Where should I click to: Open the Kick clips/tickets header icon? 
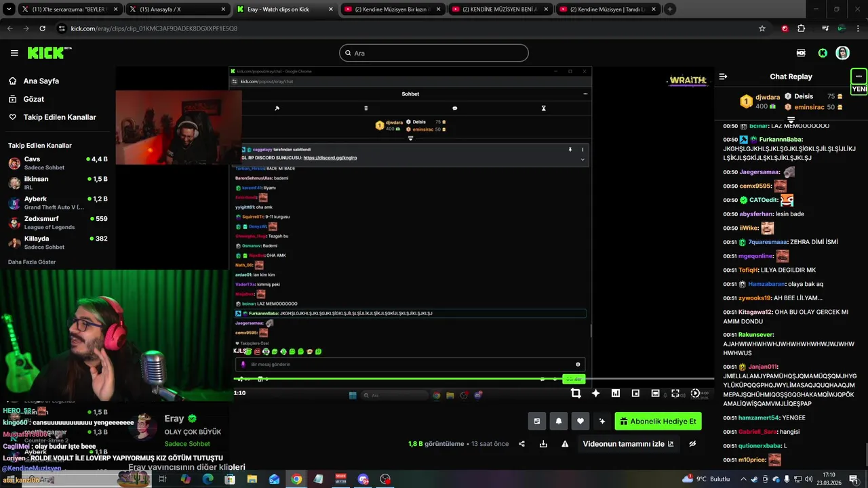[801, 53]
